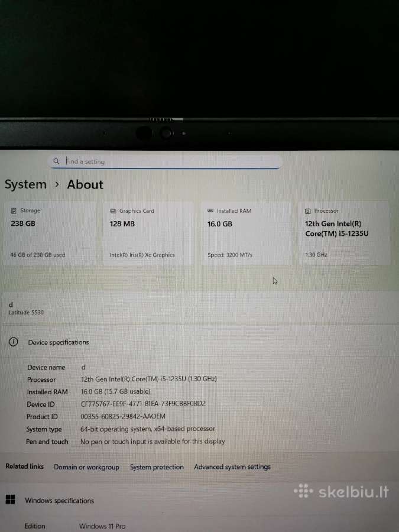The width and height of the screenshot is (399, 532).
Task: Click the Storage drive icon
Action: [14, 210]
